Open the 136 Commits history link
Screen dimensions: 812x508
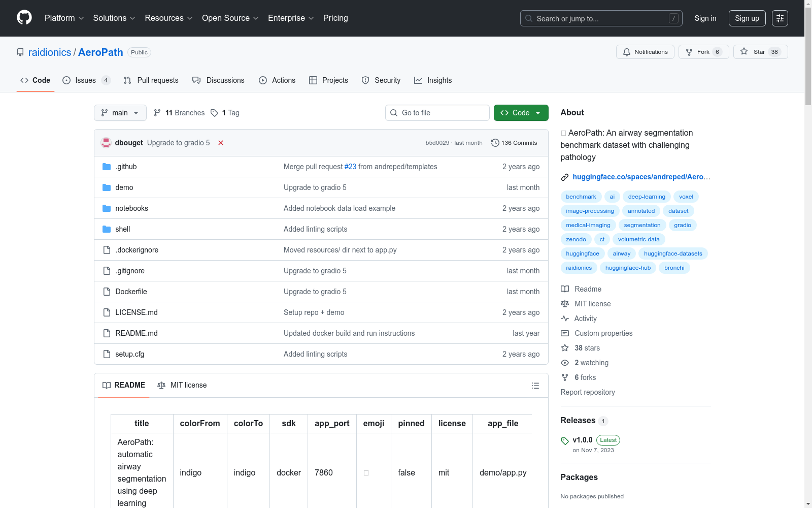(x=514, y=143)
